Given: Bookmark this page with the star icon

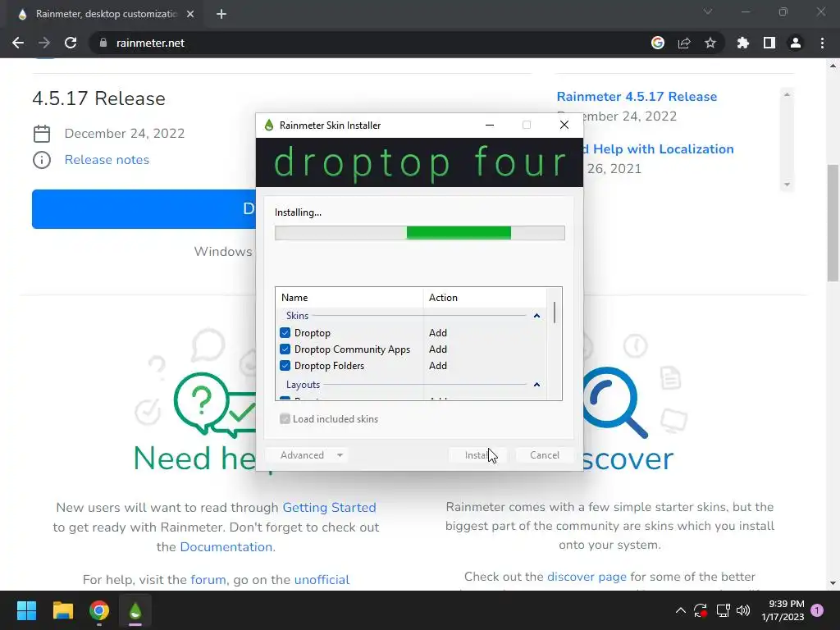Looking at the screenshot, I should pyautogui.click(x=710, y=43).
